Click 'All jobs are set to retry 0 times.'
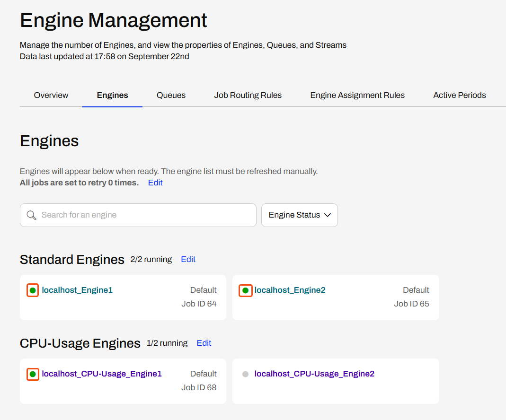Viewport: 506px width, 420px height. pos(79,183)
